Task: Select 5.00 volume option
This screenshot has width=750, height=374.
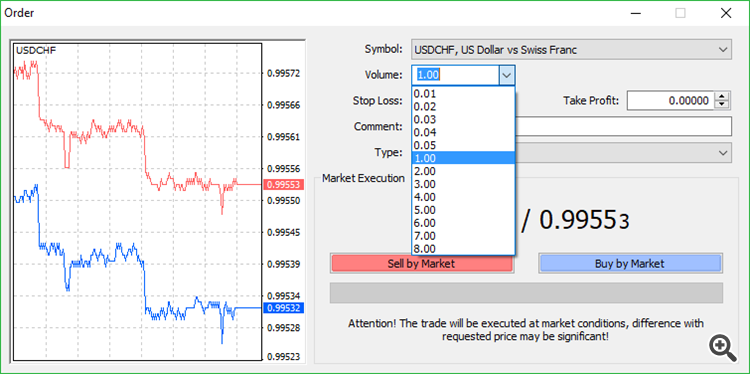Action: 463,210
